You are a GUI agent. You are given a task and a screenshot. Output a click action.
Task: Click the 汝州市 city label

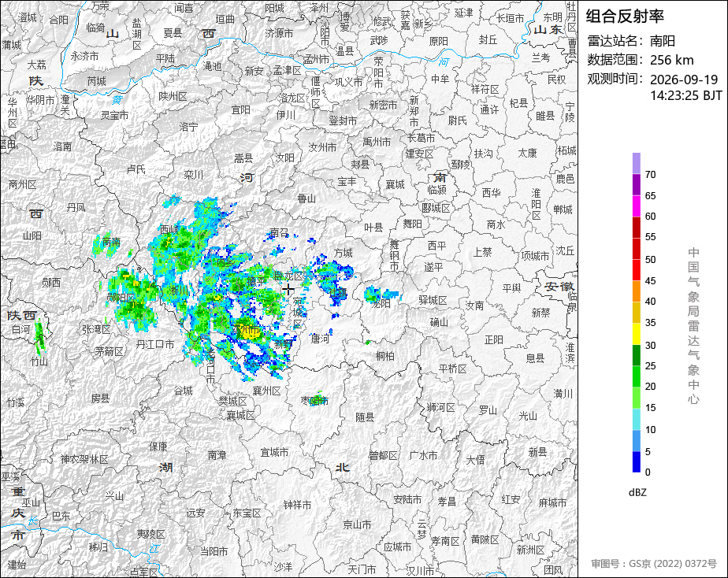323,147
